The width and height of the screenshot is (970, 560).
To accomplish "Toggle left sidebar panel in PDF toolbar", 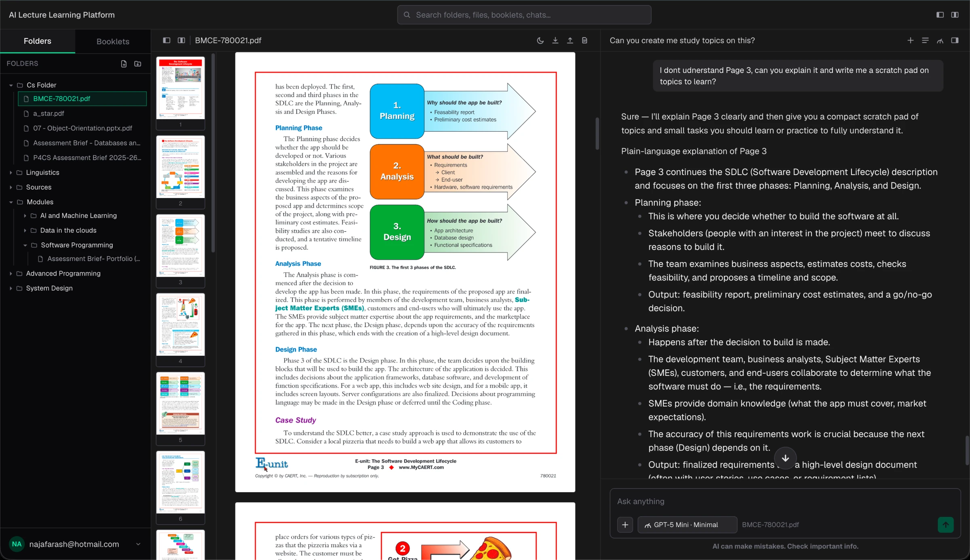I will [x=167, y=40].
